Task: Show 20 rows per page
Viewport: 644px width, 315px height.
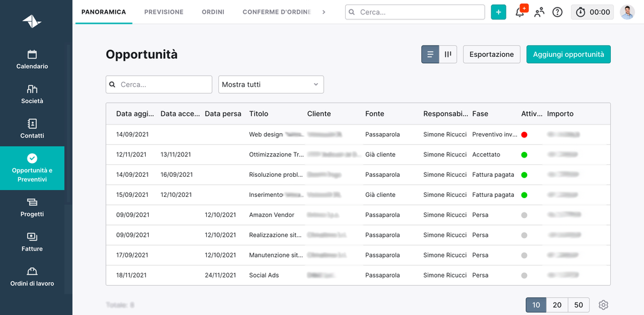Action: tap(557, 305)
